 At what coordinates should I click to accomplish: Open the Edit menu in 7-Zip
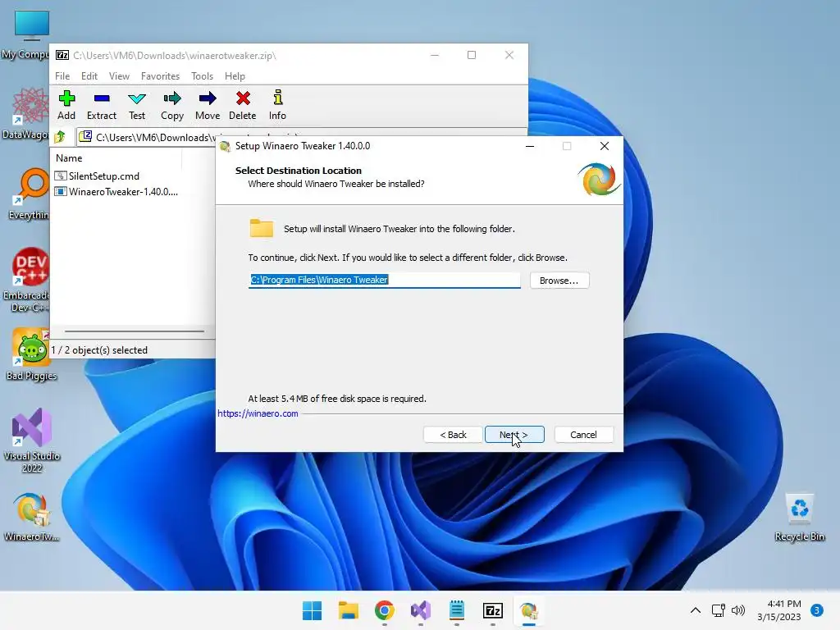tap(89, 76)
